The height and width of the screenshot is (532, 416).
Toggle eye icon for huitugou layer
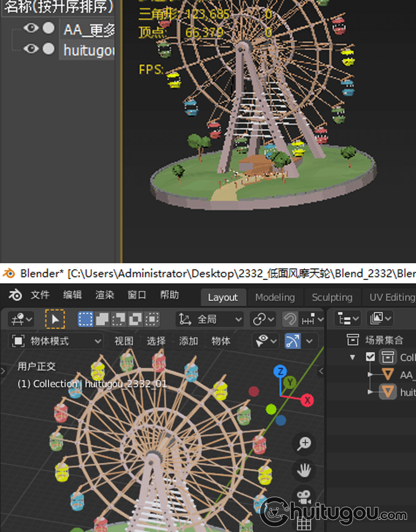[31, 49]
